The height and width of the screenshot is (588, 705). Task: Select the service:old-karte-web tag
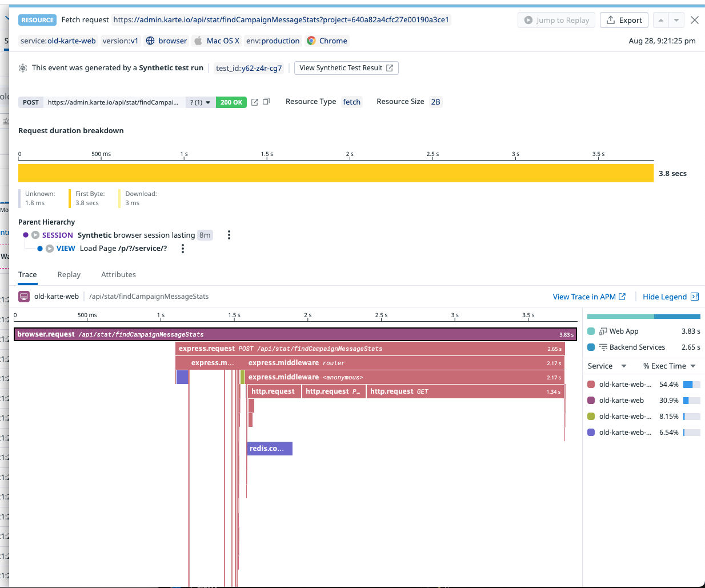click(58, 41)
